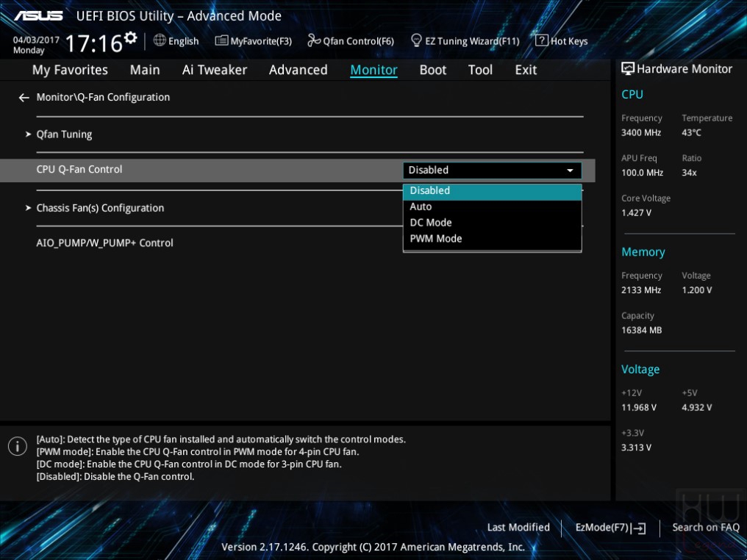Click the Ratio value 34x

[x=690, y=173]
